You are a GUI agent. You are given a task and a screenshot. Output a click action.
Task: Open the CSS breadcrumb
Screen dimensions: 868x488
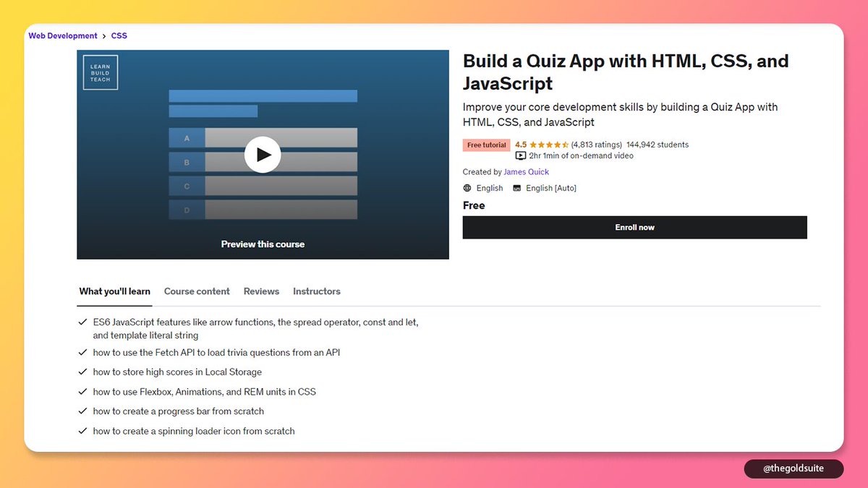(119, 35)
